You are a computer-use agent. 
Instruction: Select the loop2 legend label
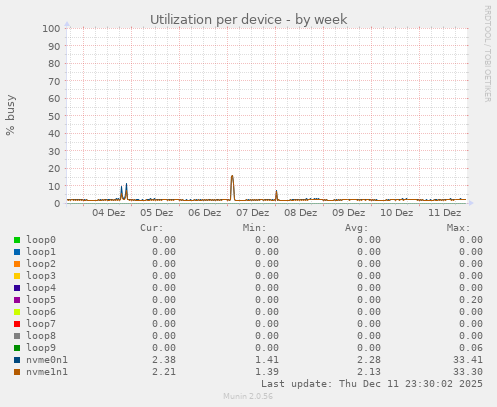(41, 264)
